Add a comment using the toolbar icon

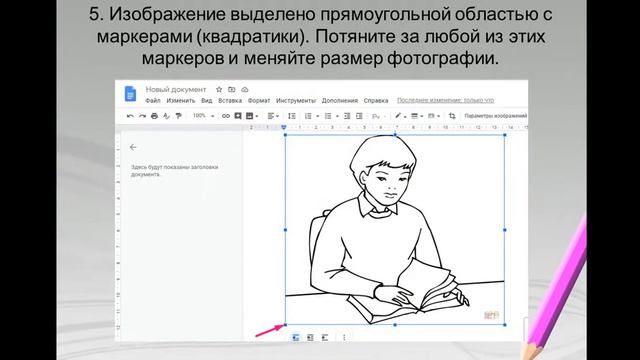pyautogui.click(x=238, y=116)
